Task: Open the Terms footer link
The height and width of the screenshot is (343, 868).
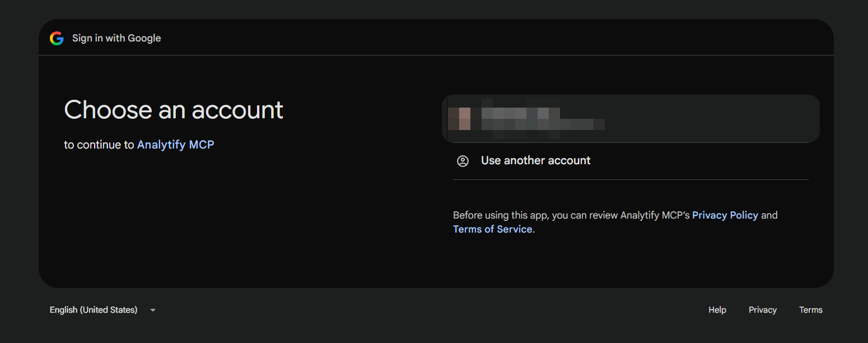Action: [x=811, y=310]
